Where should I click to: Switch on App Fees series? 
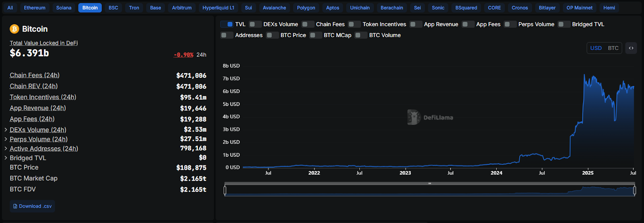tap(468, 24)
